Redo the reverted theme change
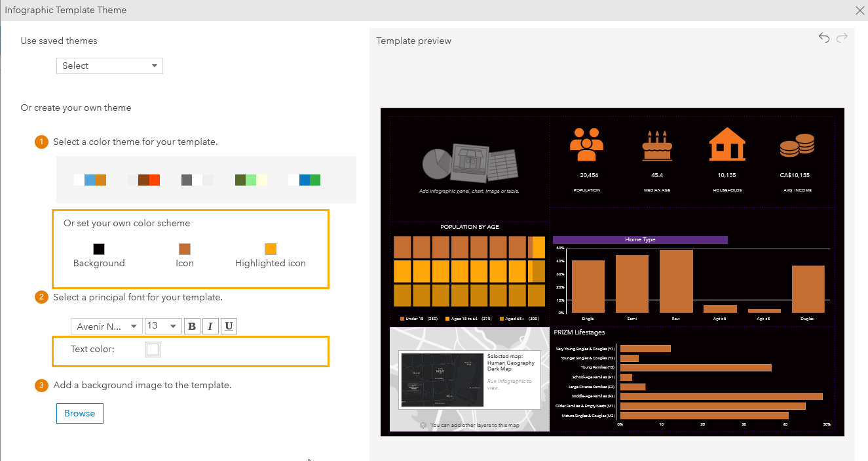Screen dimensions: 868x461 point(842,38)
